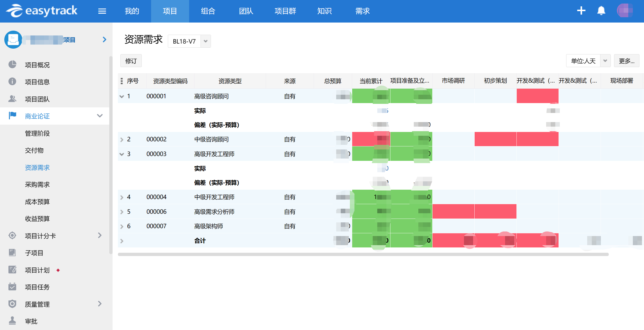The height and width of the screenshot is (330, 644).
Task: Click the 项目信息 info icon
Action: (12, 82)
